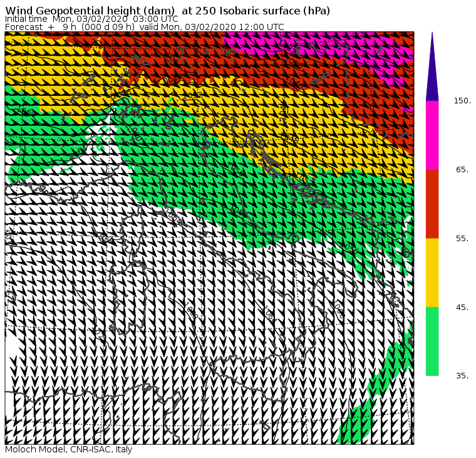Click the 'Initial time Mon, 03/02/2020 03:00 UTC' line
The height and width of the screenshot is (458, 476).
(x=91, y=19)
